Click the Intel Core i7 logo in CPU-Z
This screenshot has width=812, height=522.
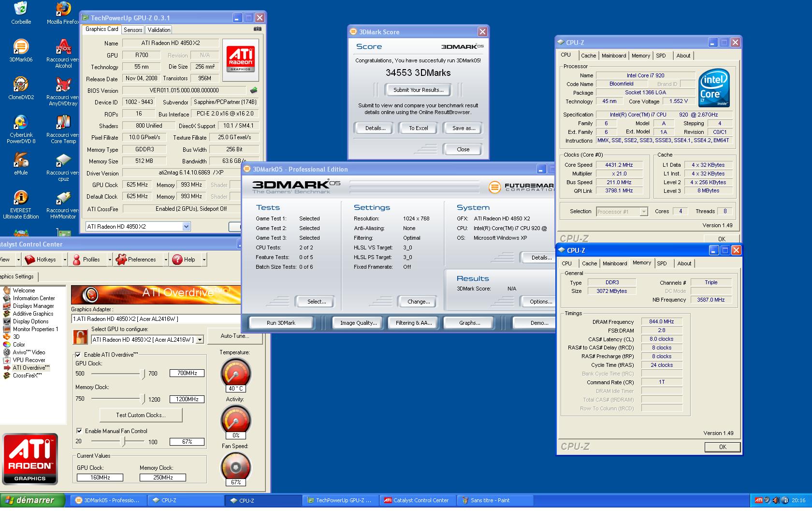point(714,88)
